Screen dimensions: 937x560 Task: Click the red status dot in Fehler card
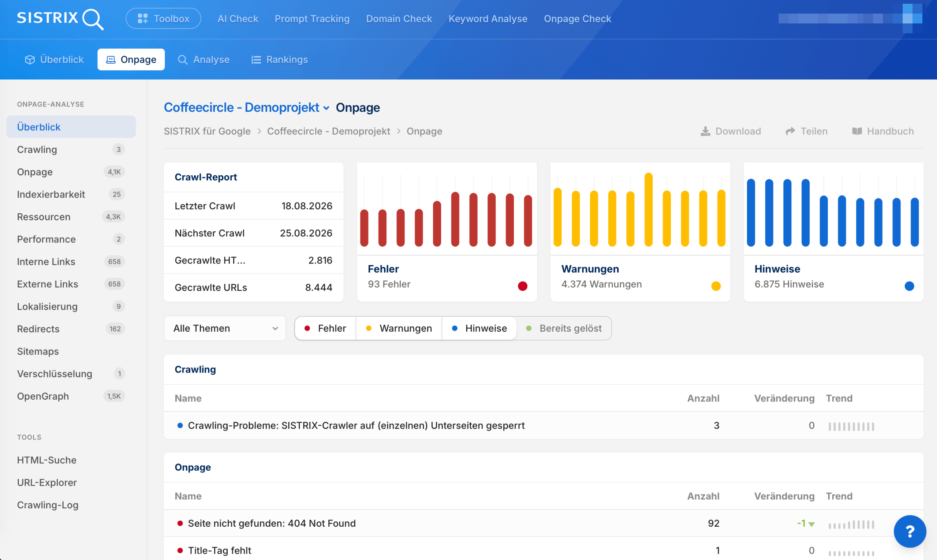point(523,286)
